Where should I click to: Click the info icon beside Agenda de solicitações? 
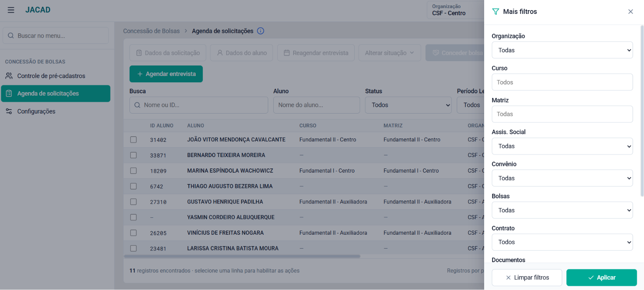(261, 31)
